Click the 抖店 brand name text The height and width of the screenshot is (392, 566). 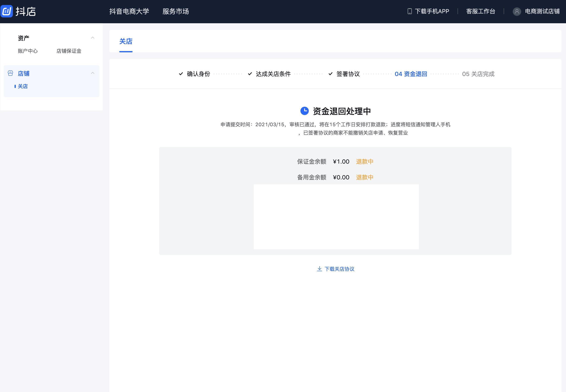(x=26, y=12)
